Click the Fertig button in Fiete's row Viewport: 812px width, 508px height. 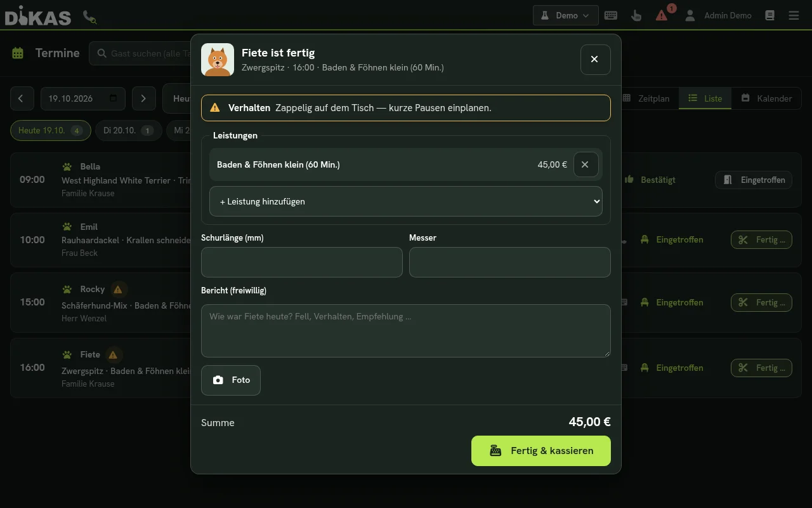761,368
